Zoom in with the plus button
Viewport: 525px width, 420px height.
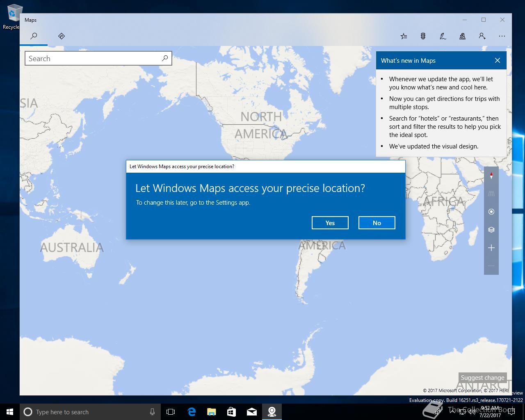[x=491, y=248]
